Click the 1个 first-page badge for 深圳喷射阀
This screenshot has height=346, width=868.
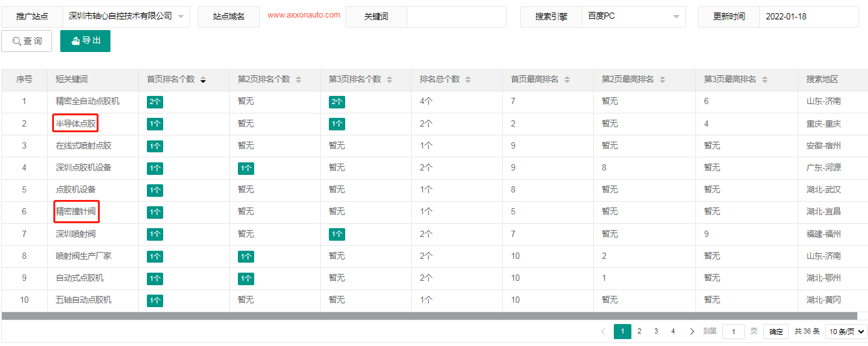155,234
